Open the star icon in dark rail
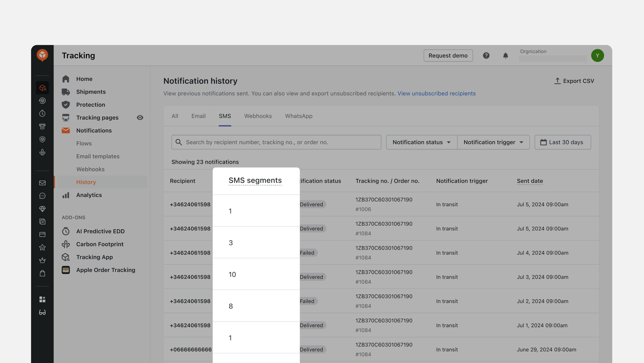 tap(42, 247)
